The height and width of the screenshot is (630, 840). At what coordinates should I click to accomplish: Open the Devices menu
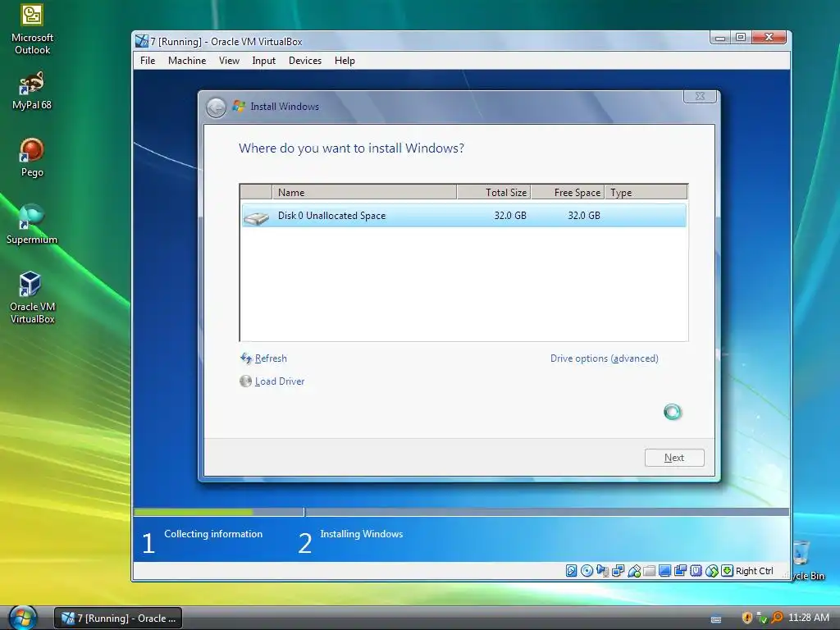click(305, 61)
